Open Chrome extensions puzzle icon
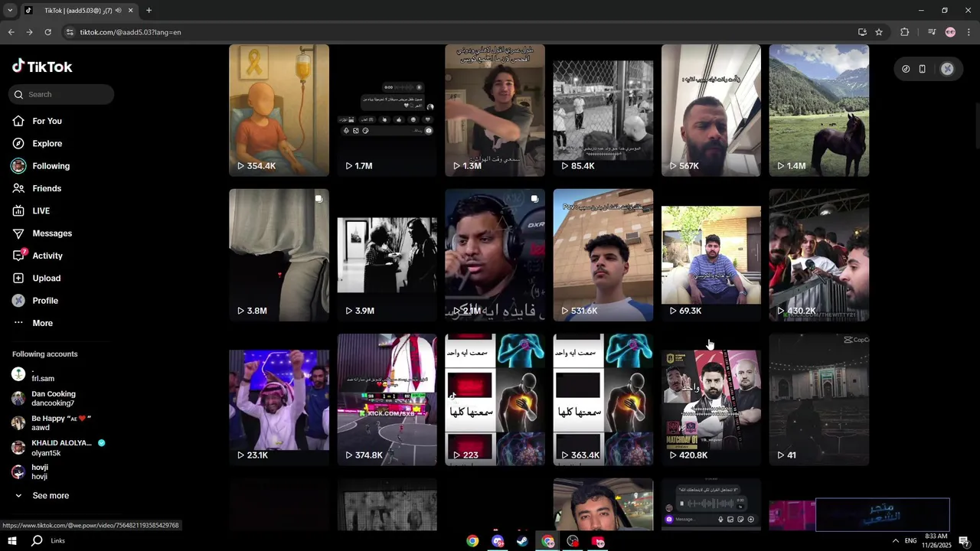Screen dimensions: 980x551 tap(905, 32)
